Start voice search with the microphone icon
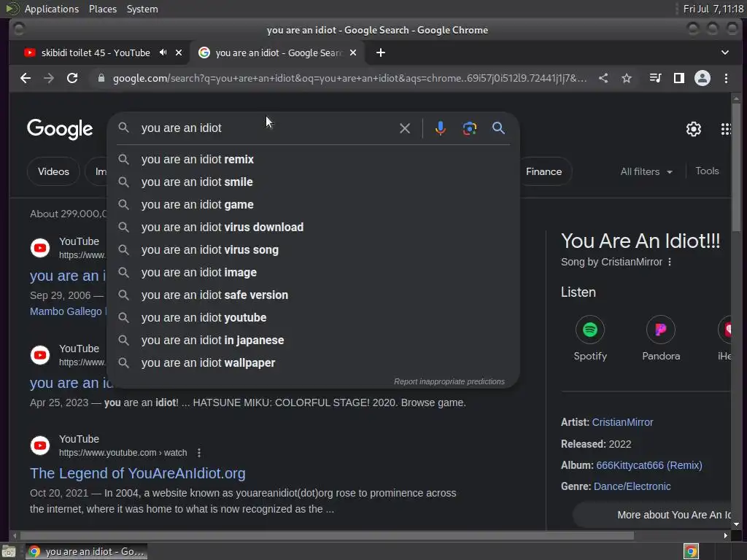747x560 pixels. click(441, 128)
